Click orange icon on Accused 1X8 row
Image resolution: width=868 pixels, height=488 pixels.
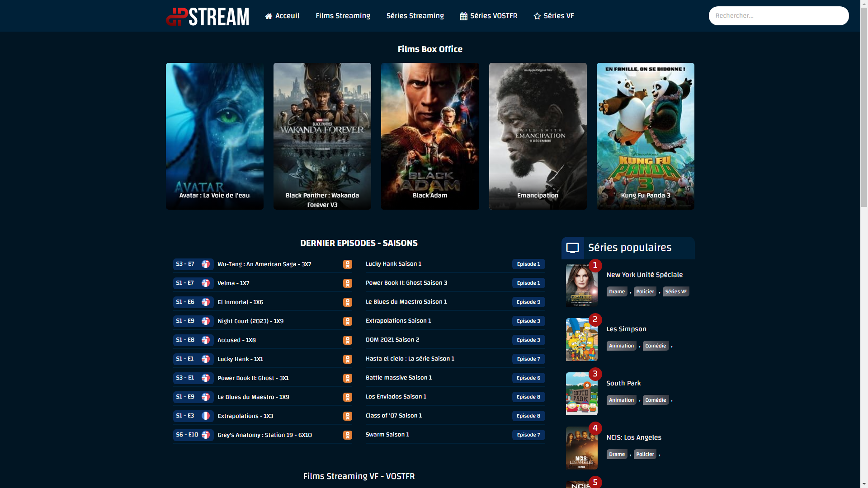tap(347, 340)
